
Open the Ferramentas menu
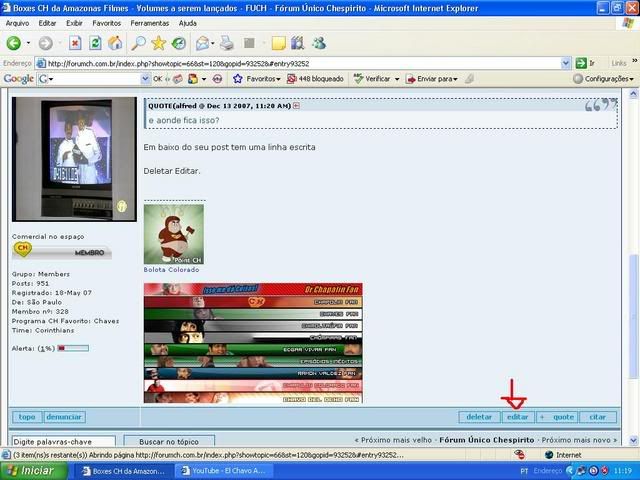(x=149, y=23)
